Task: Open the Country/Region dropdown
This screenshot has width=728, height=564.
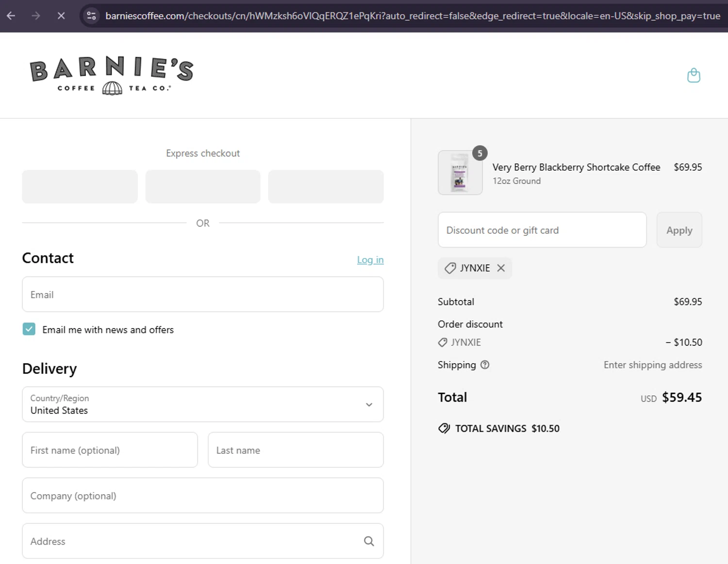Action: 203,404
